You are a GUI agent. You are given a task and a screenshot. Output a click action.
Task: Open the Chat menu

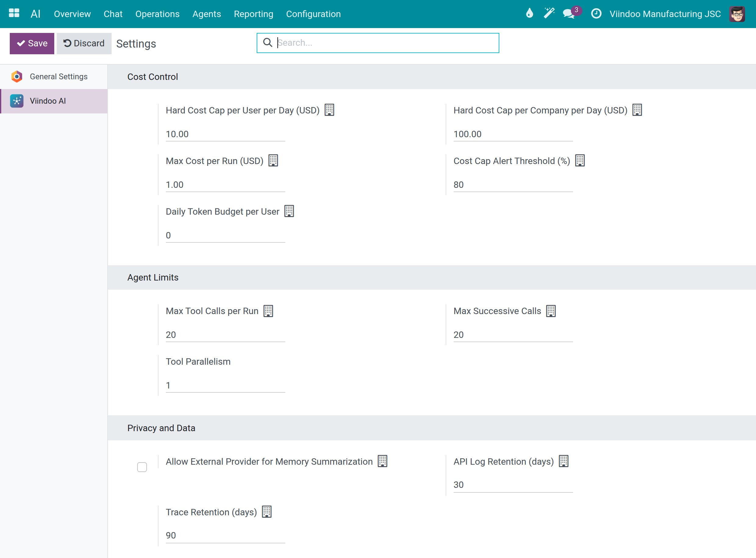[x=113, y=14]
